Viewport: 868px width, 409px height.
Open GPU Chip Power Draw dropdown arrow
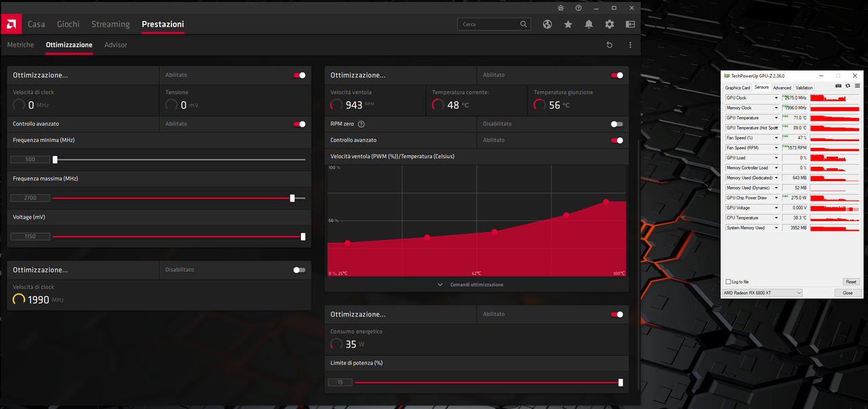pyautogui.click(x=776, y=198)
